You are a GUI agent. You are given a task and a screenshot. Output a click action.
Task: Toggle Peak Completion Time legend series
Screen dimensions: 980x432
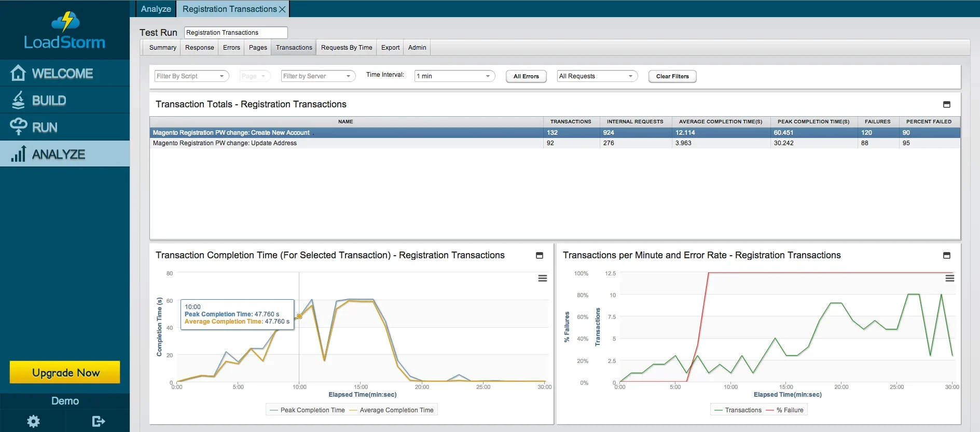[x=307, y=410]
